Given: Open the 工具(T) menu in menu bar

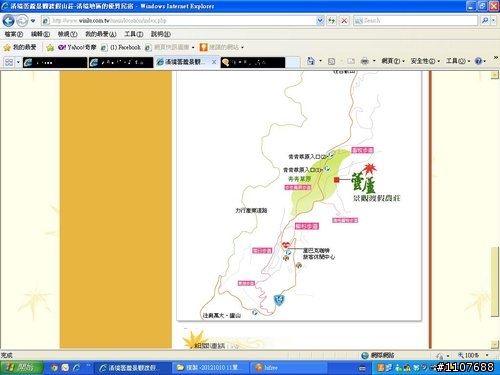Looking at the screenshot, I should pos(134,34).
